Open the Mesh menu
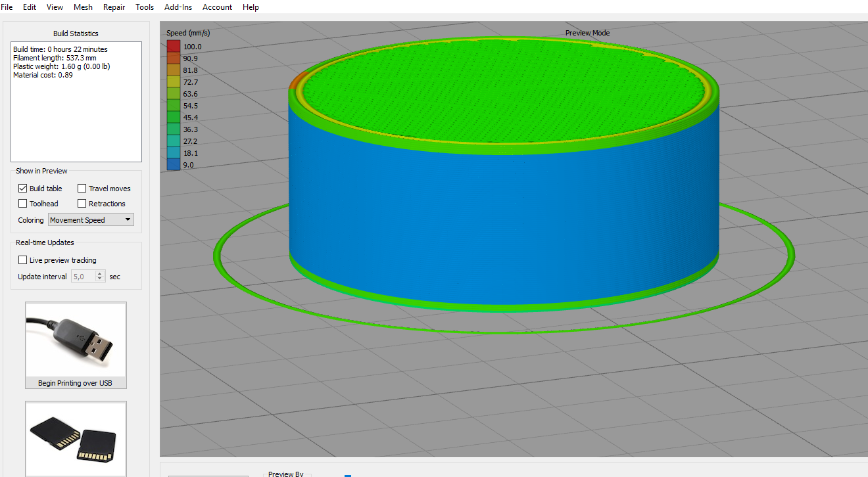The image size is (868, 477). tap(83, 7)
